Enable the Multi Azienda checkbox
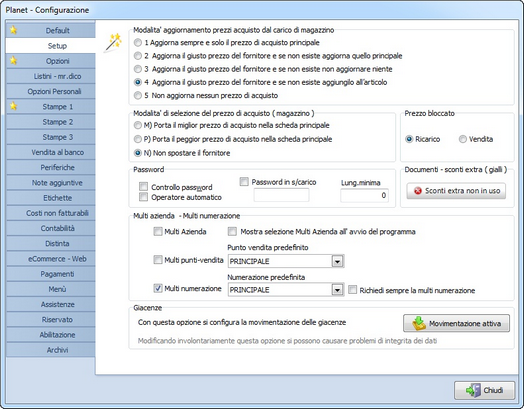The width and height of the screenshot is (524, 409). tap(158, 231)
